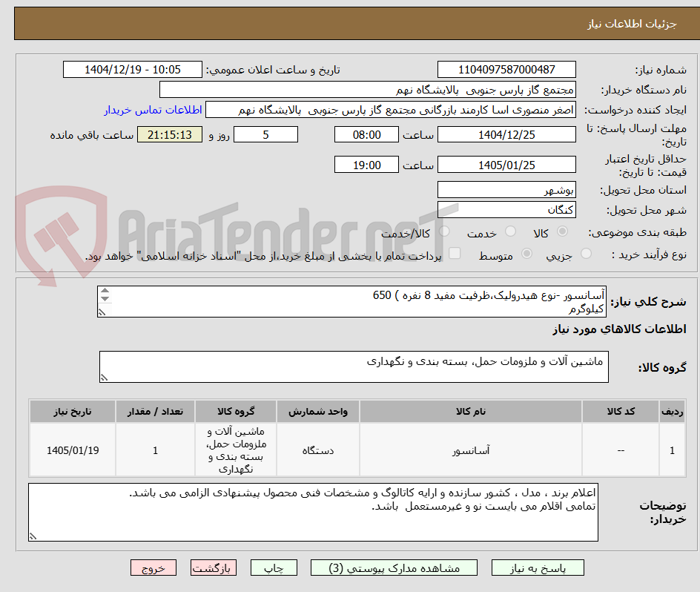Open مشاهده مدارک پیوستی (3) attachments
This screenshot has height=592, width=700.
pos(394,568)
